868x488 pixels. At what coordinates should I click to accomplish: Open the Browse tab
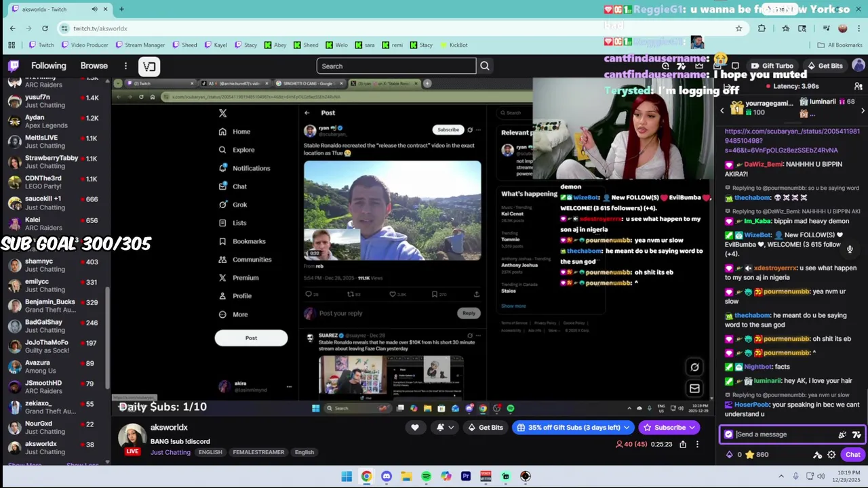[x=94, y=66]
